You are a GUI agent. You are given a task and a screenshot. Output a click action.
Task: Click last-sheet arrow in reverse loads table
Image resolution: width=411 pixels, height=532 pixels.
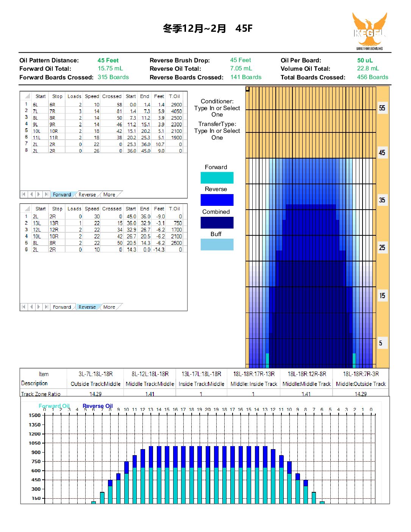tap(46, 307)
